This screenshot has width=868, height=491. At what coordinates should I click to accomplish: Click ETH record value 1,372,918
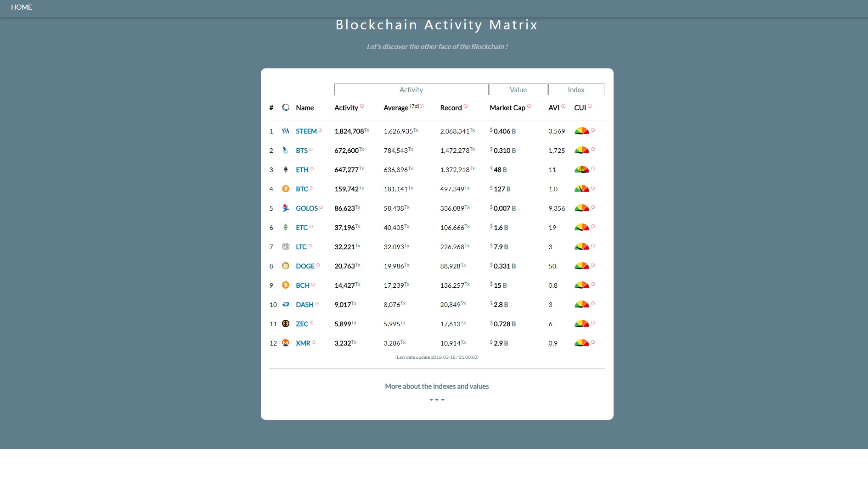click(455, 170)
